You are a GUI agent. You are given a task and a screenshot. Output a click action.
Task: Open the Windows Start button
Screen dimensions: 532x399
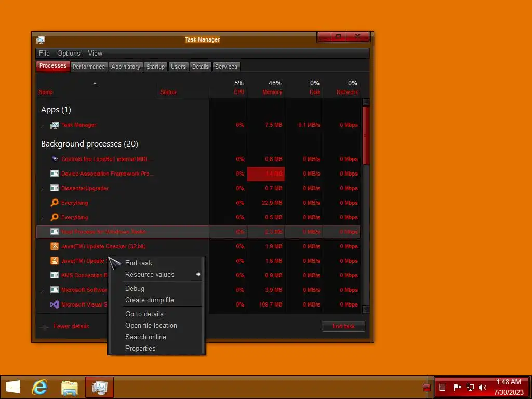13,387
